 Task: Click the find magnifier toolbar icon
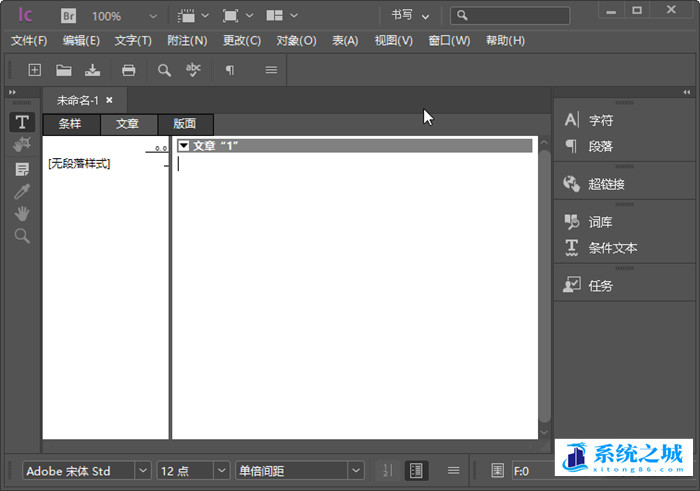tap(164, 70)
